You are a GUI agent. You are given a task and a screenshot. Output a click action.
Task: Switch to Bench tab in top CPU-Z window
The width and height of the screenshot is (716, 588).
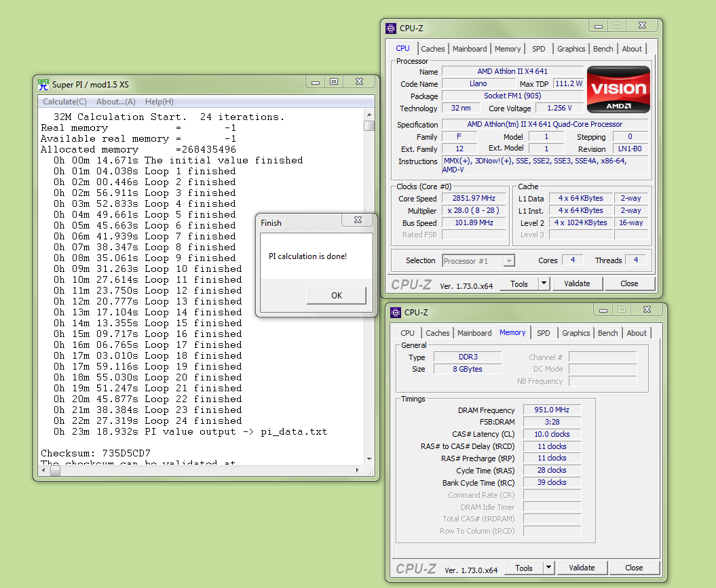coord(603,49)
